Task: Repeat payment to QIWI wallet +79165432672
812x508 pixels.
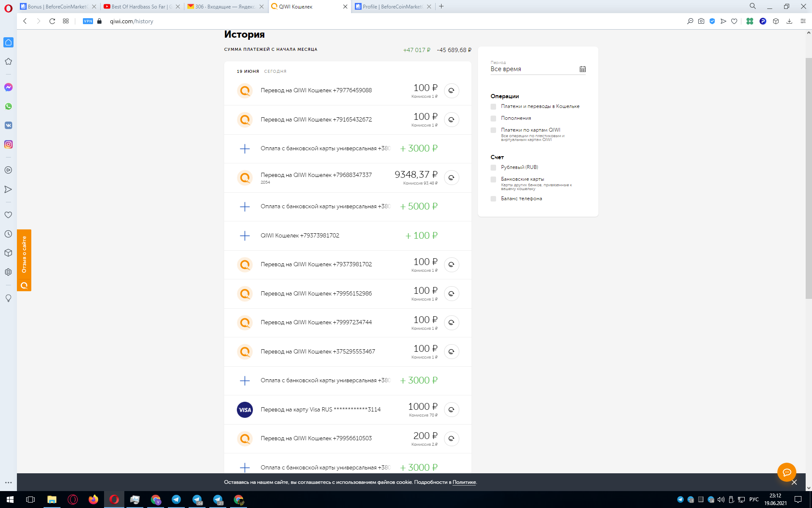Action: [451, 120]
